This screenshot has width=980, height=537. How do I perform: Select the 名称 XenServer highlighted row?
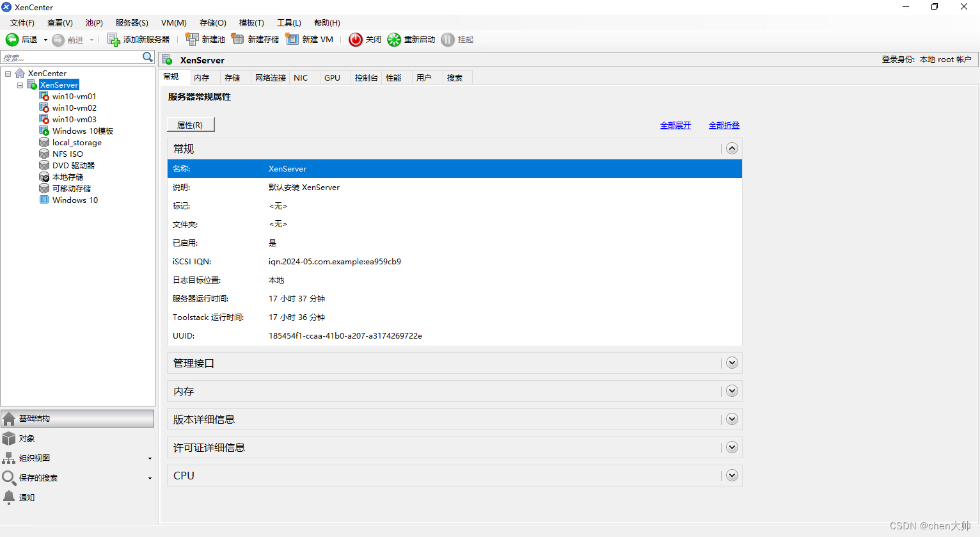pos(455,169)
